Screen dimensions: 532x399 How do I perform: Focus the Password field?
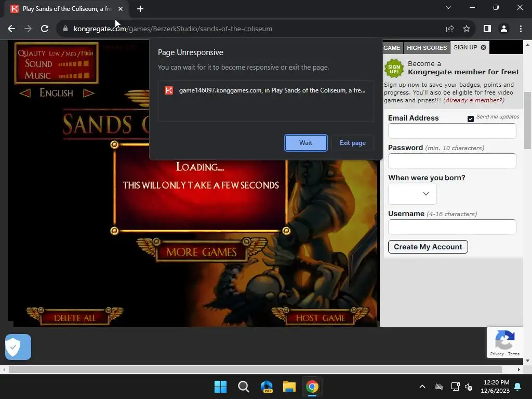click(x=452, y=161)
